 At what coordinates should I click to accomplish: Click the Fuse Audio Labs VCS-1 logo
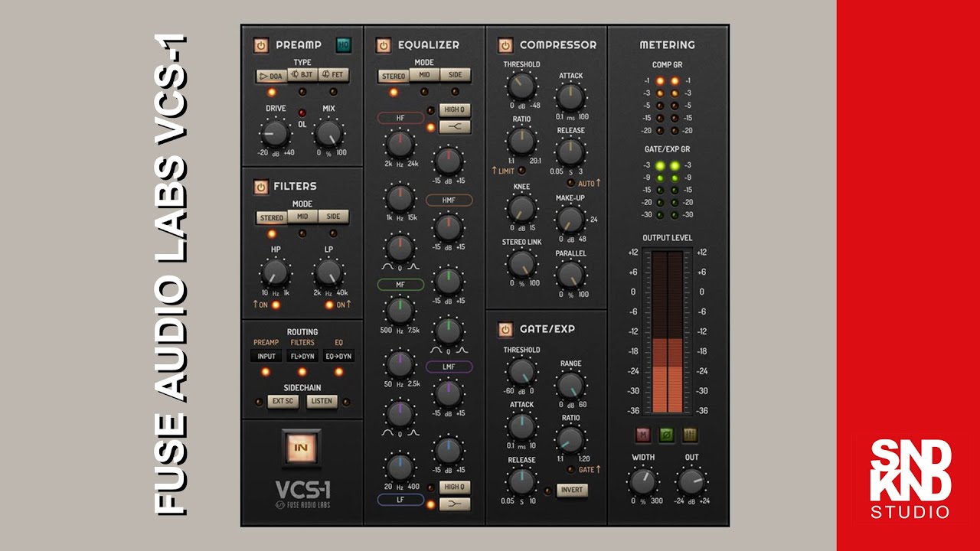click(302, 494)
